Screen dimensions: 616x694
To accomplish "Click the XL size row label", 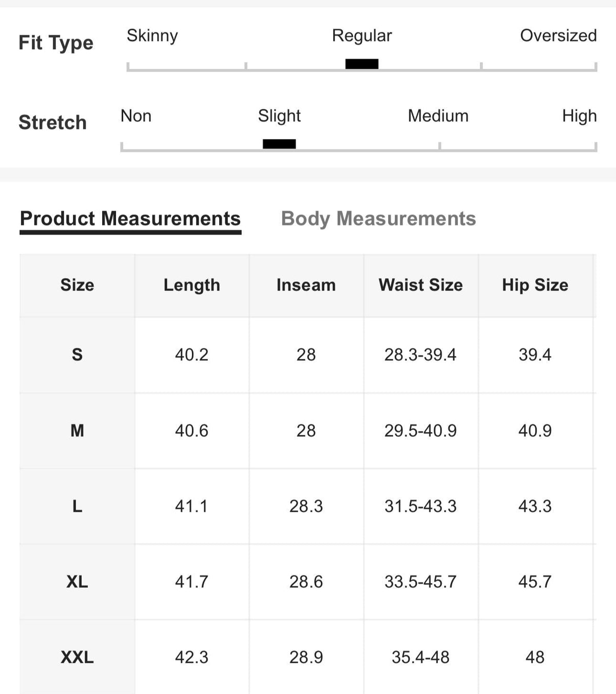I will click(x=77, y=582).
